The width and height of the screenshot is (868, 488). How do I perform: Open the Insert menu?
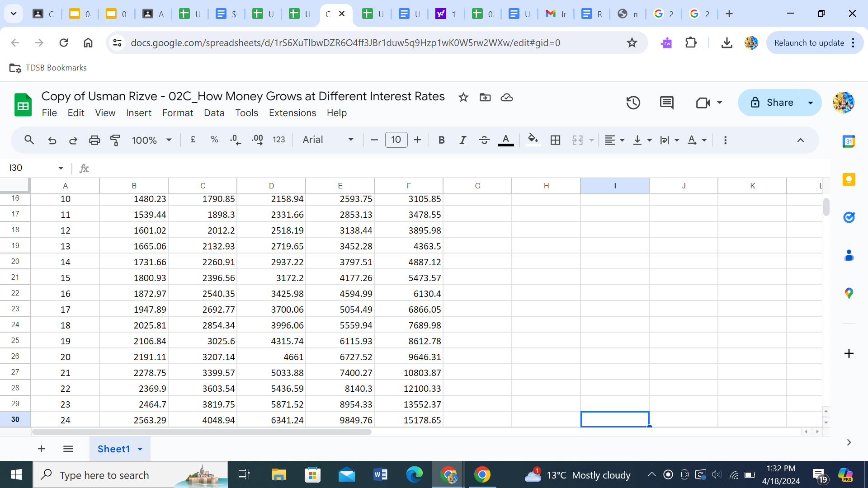139,113
